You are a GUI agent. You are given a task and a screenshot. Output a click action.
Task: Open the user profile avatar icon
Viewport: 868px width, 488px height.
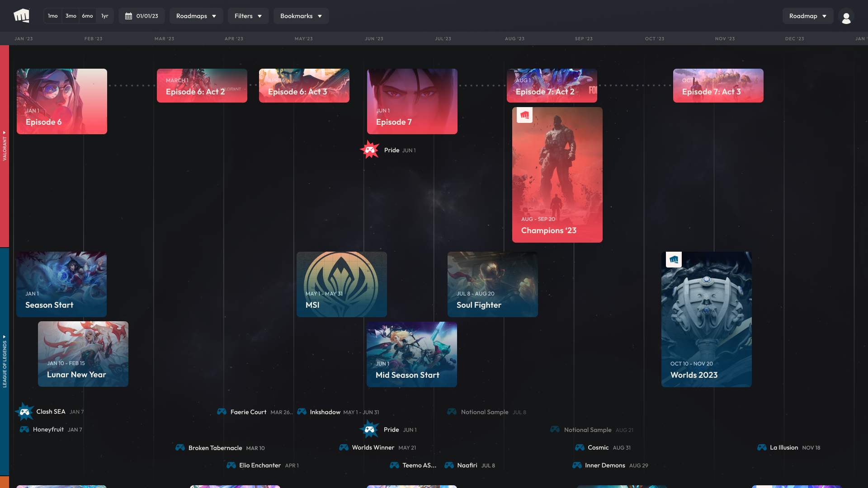(x=846, y=17)
